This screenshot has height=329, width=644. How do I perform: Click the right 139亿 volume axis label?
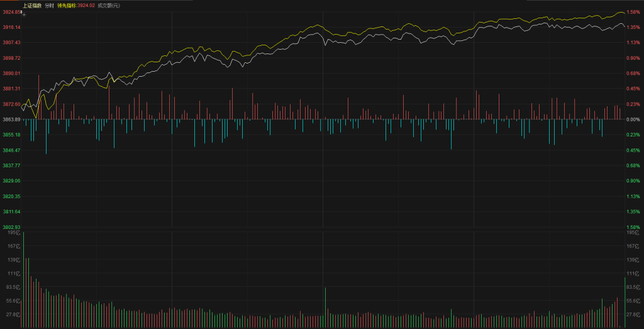click(x=632, y=260)
